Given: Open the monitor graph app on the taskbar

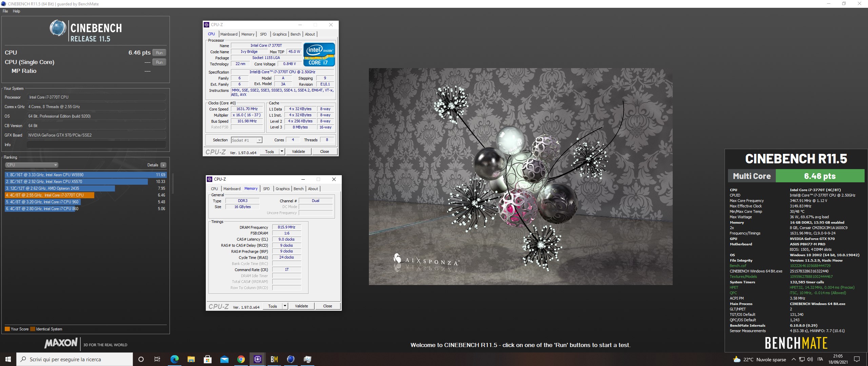Looking at the screenshot, I should [307, 359].
